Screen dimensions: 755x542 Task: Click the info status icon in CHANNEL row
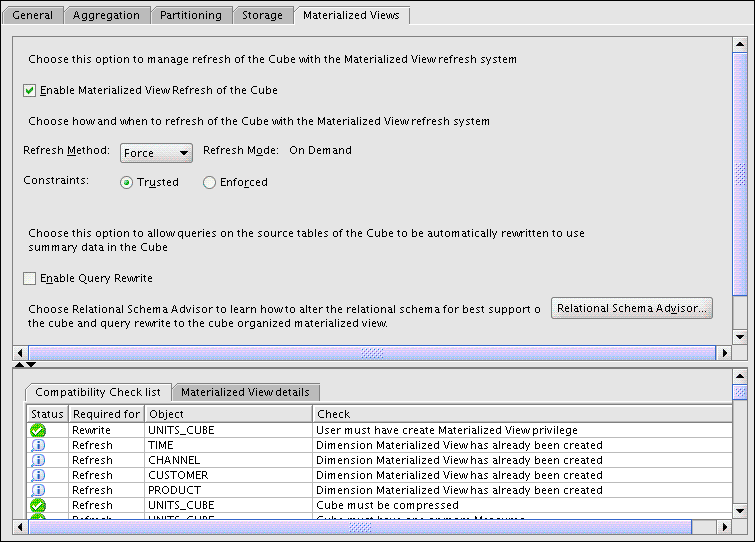click(38, 460)
